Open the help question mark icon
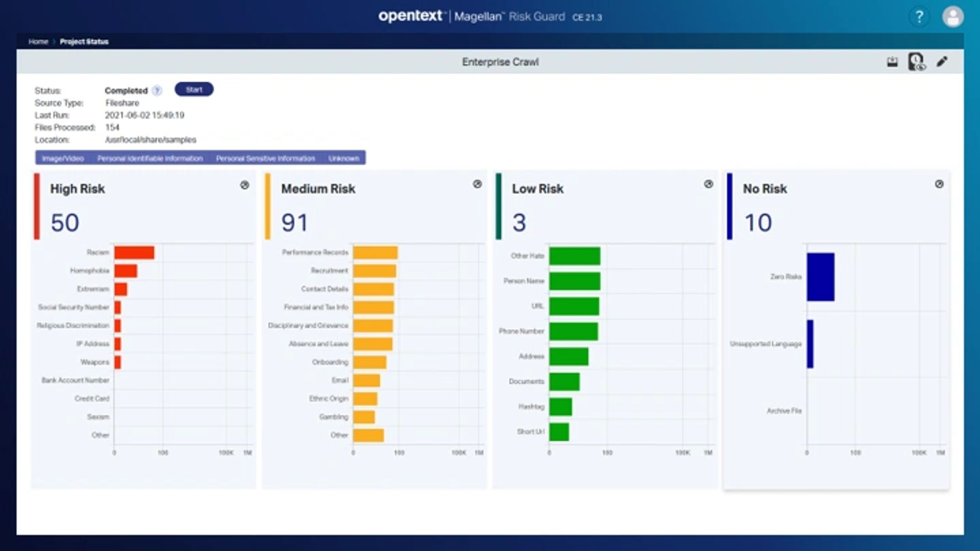The width and height of the screenshot is (980, 551). [919, 17]
